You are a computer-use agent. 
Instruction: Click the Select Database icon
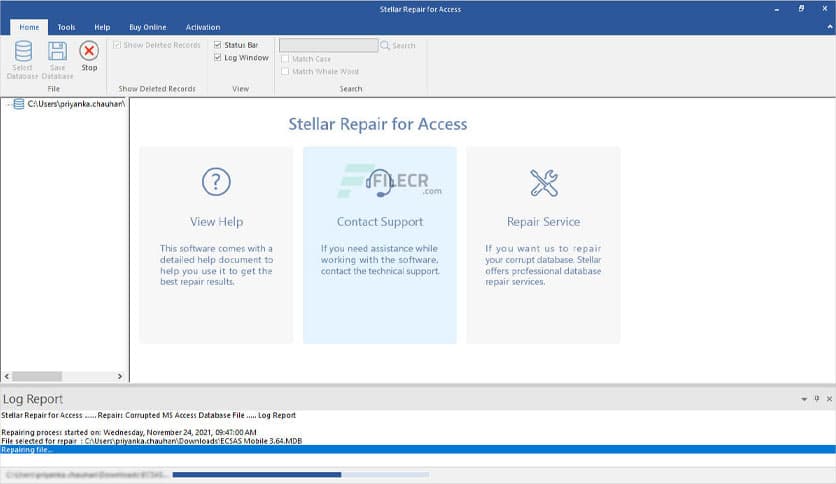(23, 52)
